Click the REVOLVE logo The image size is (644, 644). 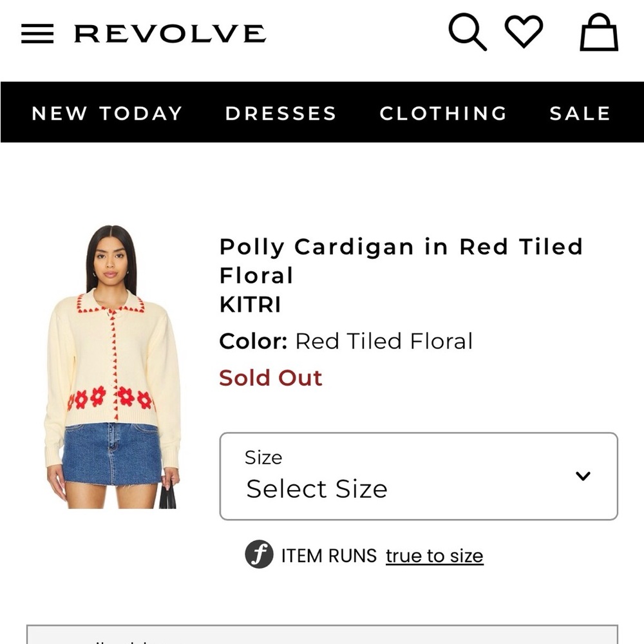click(170, 33)
